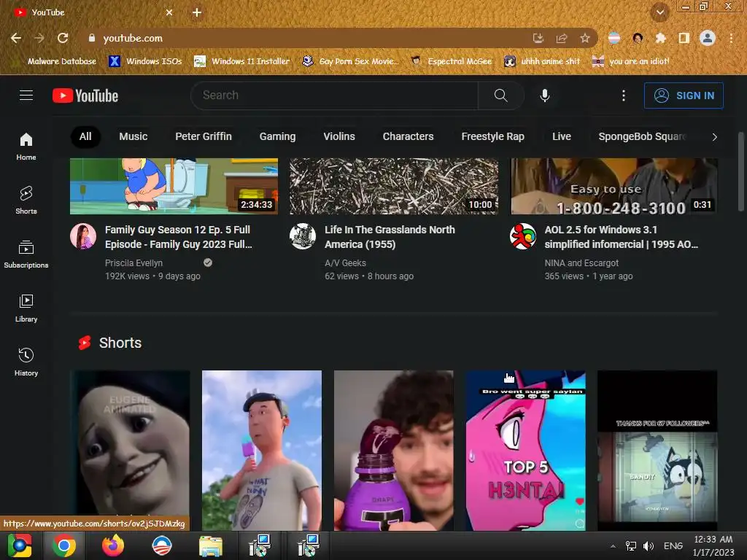
Task: Select the Peter Griffin chip
Action: (x=204, y=136)
